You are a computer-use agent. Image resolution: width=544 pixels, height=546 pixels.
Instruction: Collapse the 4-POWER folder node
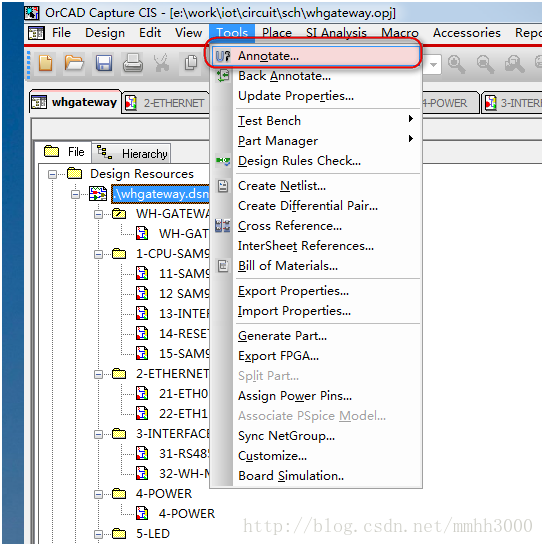(99, 494)
